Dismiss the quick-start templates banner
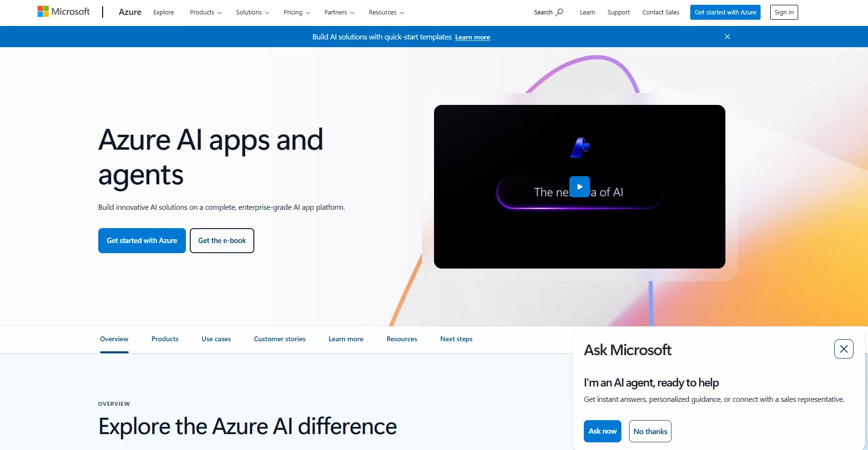 [x=727, y=36]
